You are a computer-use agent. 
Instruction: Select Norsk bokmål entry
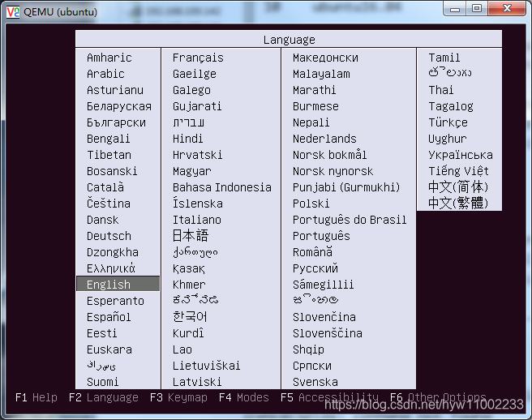(330, 155)
